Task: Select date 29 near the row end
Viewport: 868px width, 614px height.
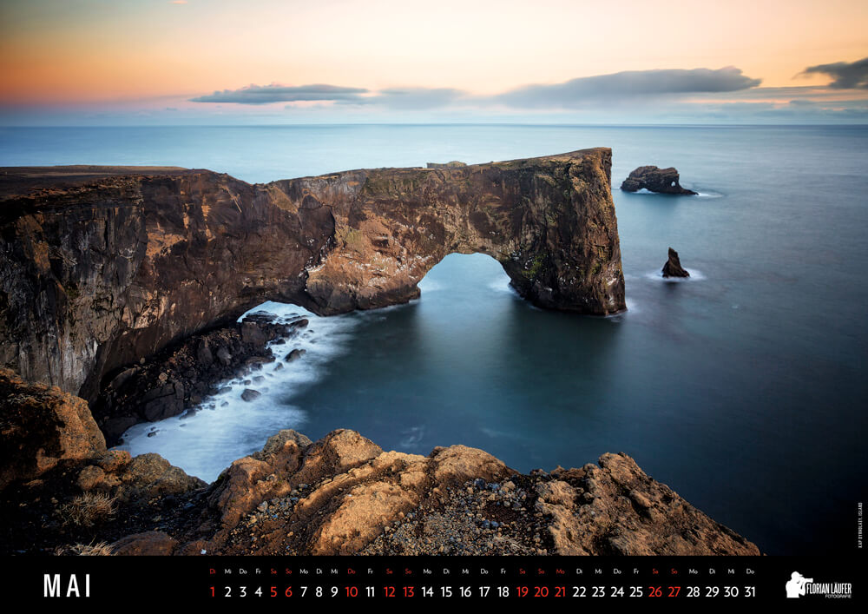Action: click(712, 591)
